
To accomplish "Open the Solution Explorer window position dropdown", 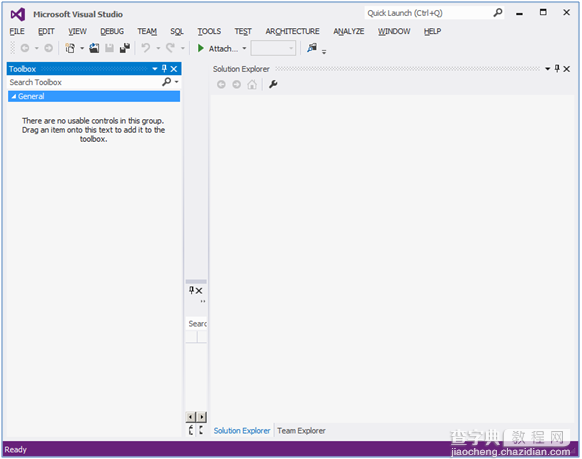I will 547,69.
